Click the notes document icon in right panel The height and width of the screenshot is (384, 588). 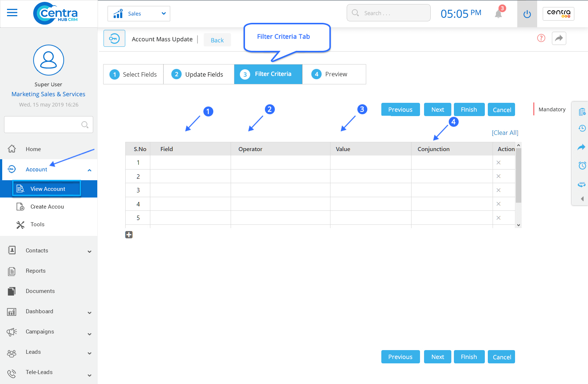pyautogui.click(x=582, y=112)
